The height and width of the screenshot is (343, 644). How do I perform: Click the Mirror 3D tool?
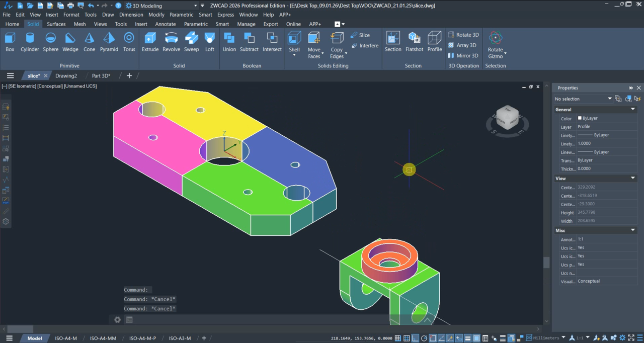click(463, 56)
